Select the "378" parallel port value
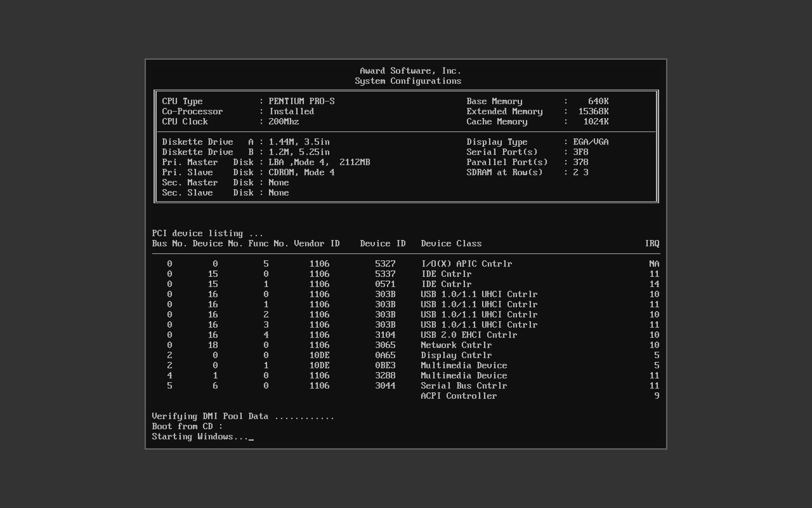 [x=580, y=162]
